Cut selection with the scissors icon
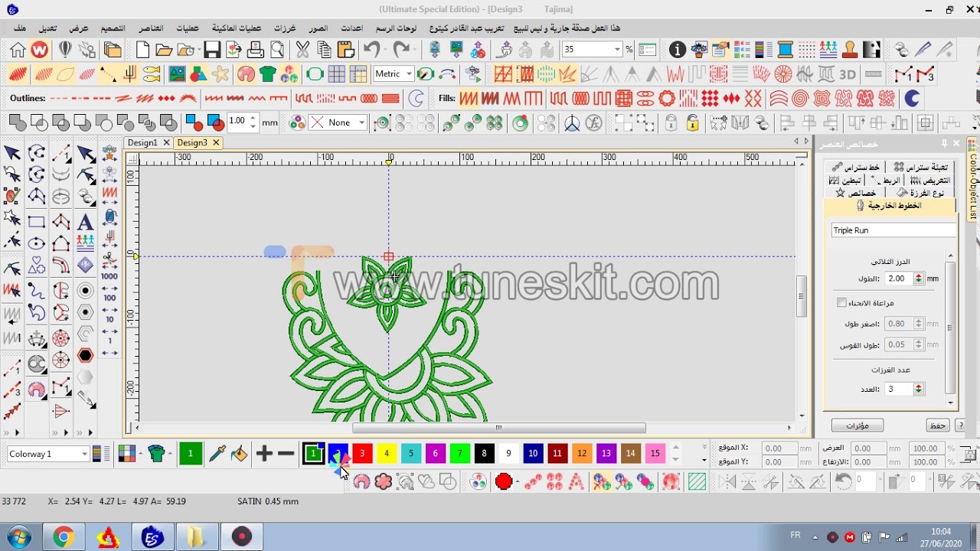Screen dimensions: 980x551 [x=302, y=51]
